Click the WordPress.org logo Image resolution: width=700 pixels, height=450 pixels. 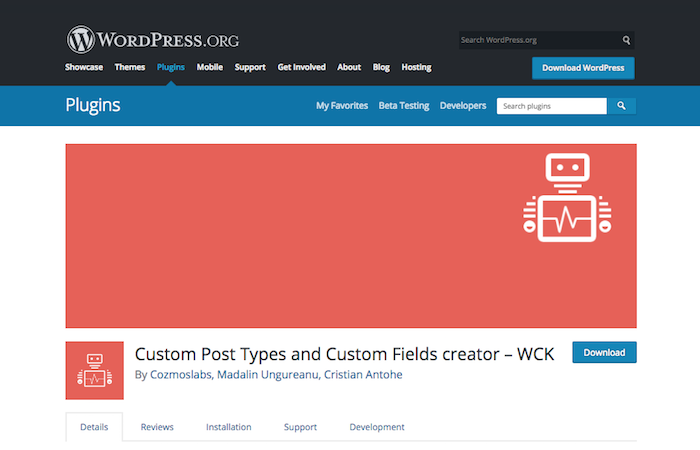tap(152, 39)
